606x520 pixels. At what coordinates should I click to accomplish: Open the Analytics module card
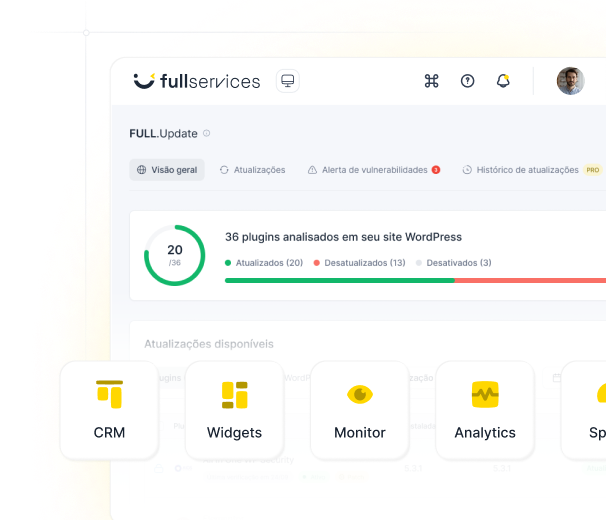point(485,410)
